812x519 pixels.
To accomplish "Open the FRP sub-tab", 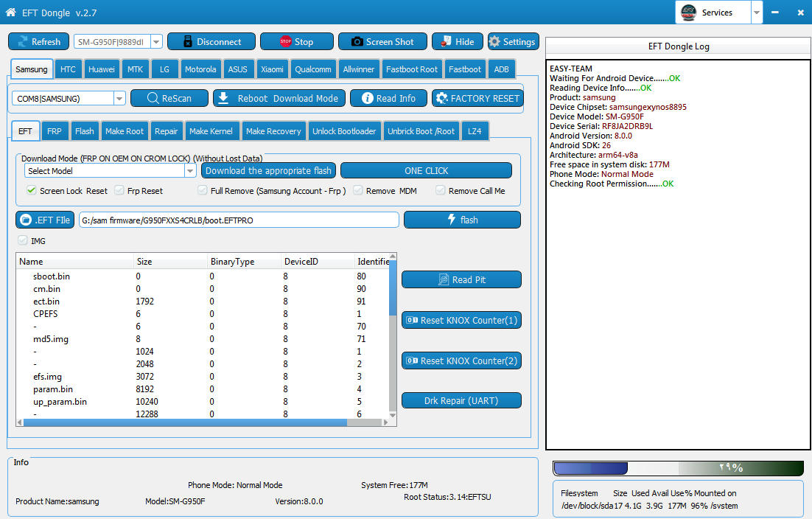I will (55, 131).
